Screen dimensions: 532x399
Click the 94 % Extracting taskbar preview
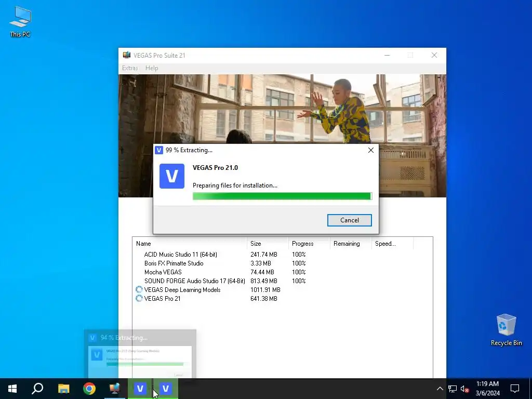140,354
